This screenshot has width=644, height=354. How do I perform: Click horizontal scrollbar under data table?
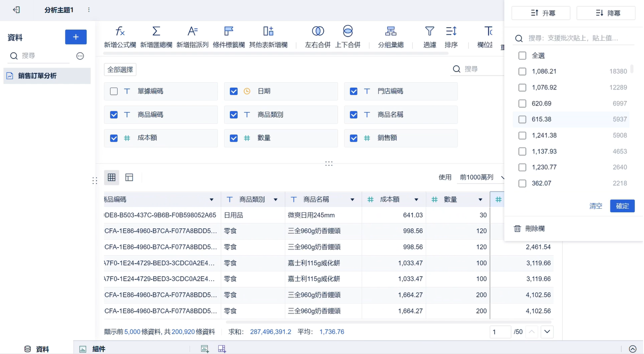click(389, 322)
